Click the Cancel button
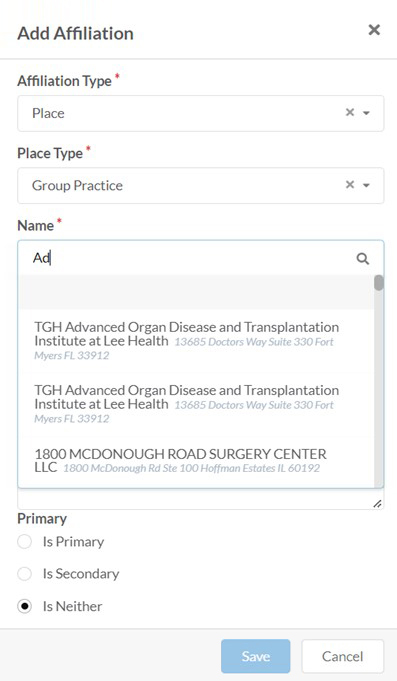 342,656
